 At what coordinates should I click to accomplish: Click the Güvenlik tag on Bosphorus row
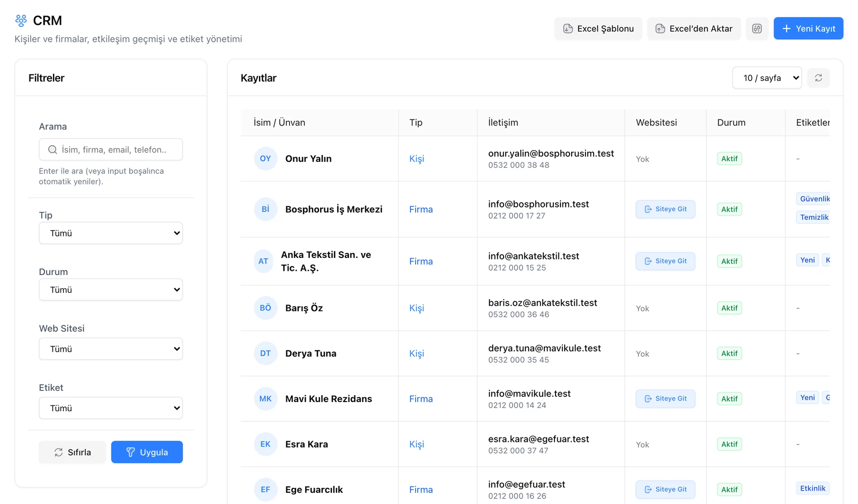(813, 199)
